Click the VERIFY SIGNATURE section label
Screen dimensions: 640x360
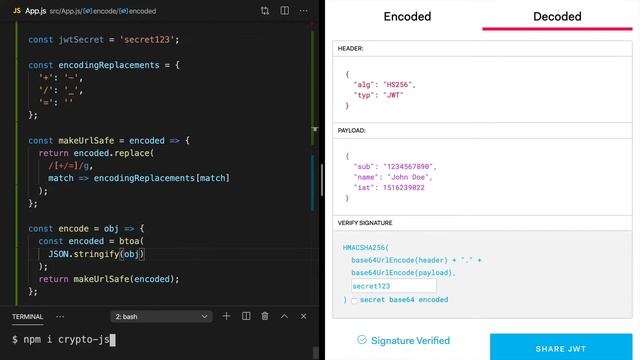[x=365, y=223]
